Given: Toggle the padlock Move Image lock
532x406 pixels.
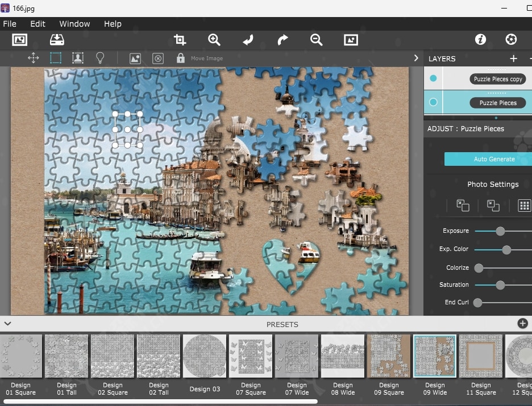Looking at the screenshot, I should coord(181,58).
